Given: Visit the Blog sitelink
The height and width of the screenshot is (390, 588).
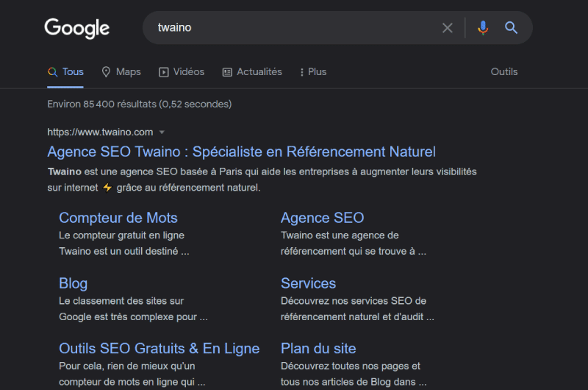Looking at the screenshot, I should [73, 283].
